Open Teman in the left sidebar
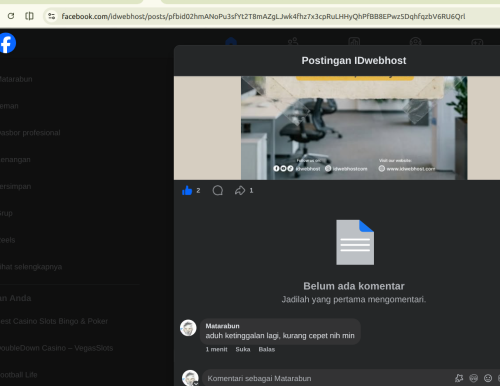The image size is (500, 386). pos(9,106)
